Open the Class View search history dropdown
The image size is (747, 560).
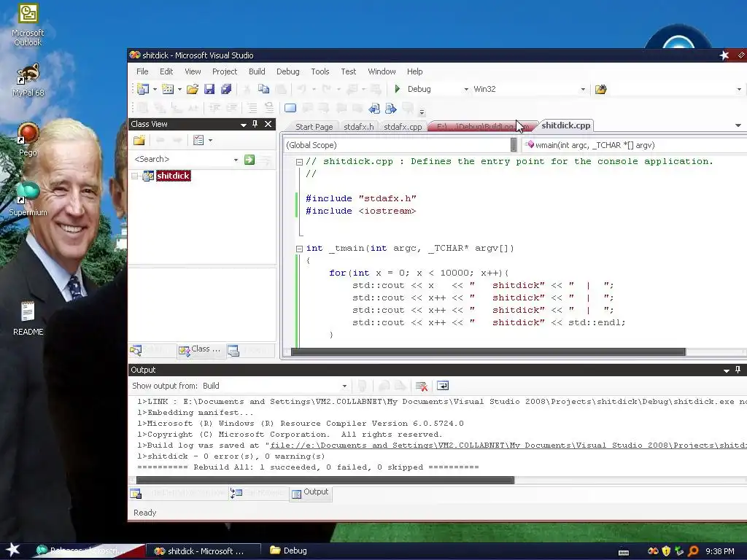pyautogui.click(x=236, y=160)
